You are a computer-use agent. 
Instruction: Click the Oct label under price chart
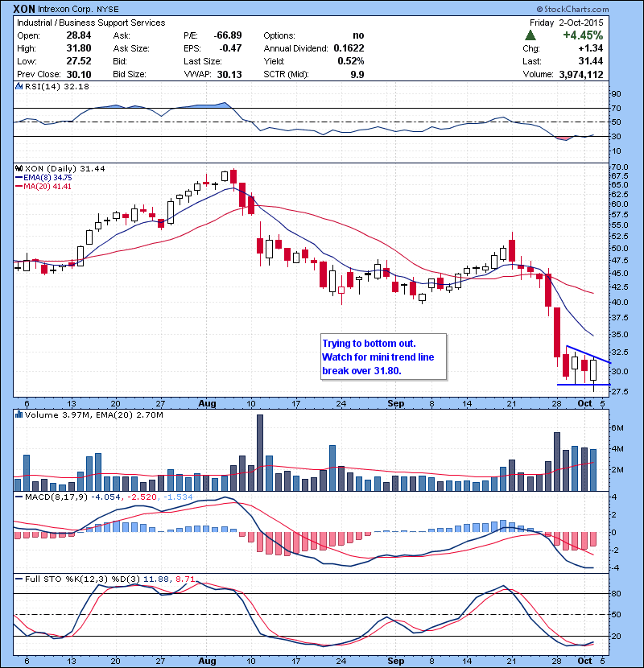[x=584, y=403]
